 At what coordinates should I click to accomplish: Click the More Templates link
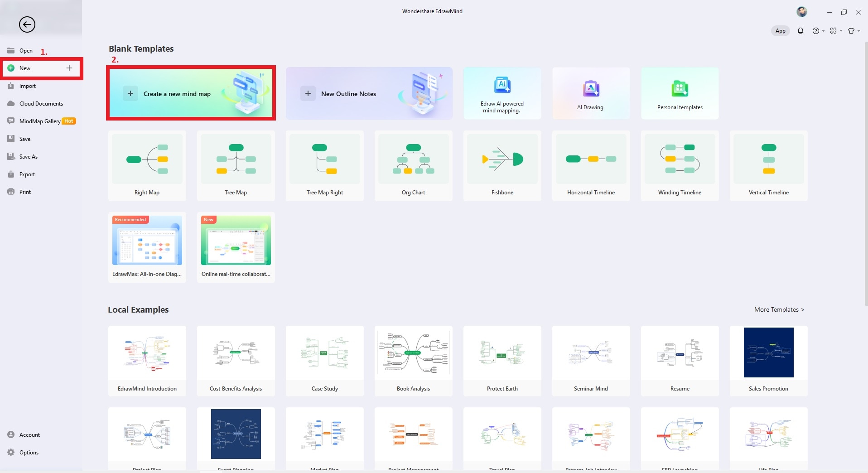point(779,310)
